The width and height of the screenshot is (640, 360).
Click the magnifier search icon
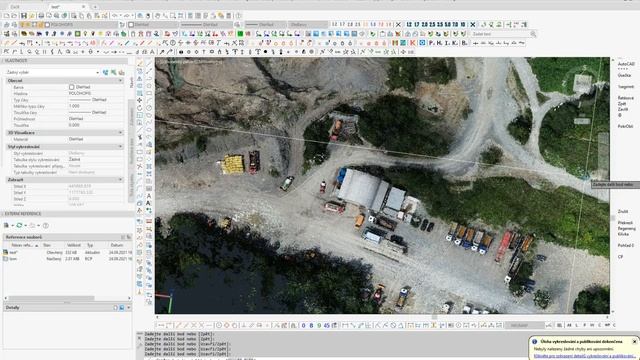533,34
